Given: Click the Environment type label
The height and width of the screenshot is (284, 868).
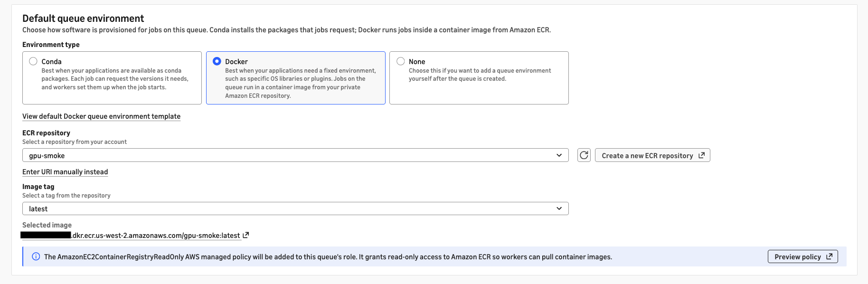Looking at the screenshot, I should [51, 45].
